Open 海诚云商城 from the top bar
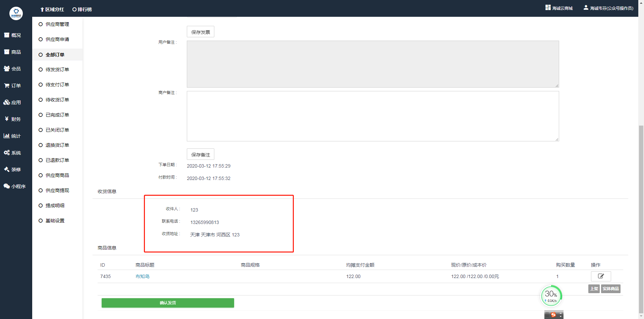The width and height of the screenshot is (644, 319). [x=559, y=8]
